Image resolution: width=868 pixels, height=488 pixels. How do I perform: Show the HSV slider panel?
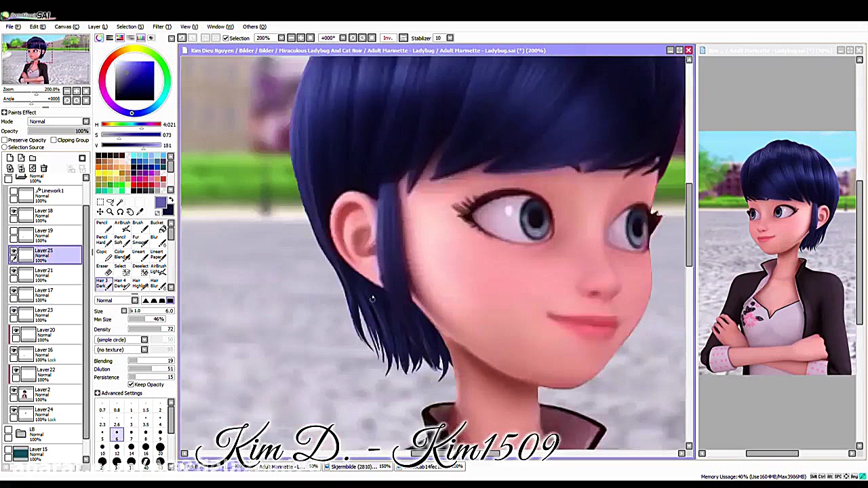(x=120, y=38)
